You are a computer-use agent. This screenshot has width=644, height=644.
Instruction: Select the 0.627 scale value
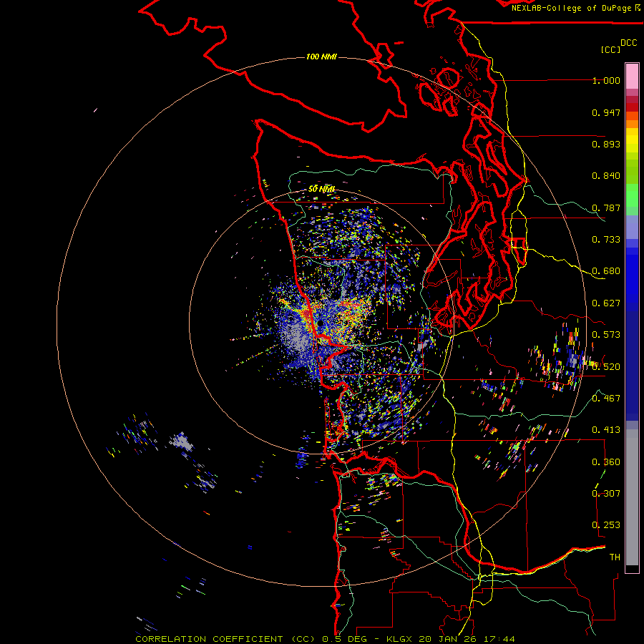pos(606,303)
